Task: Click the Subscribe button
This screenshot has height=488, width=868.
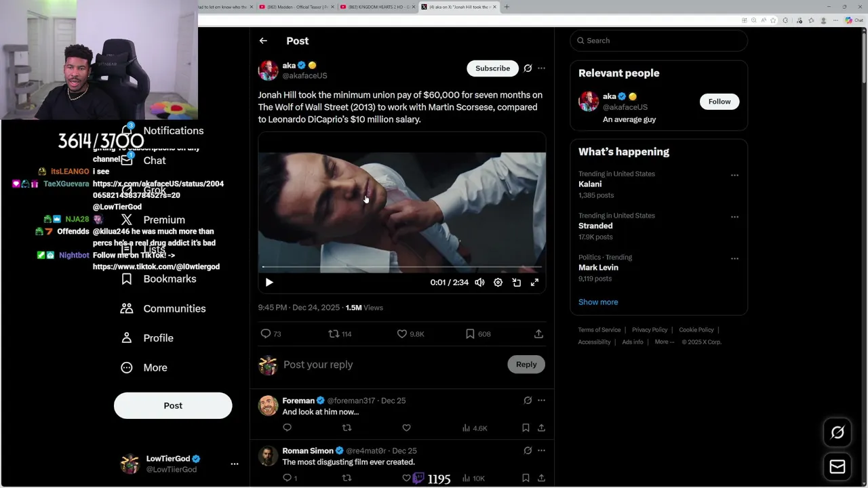Action: coord(492,68)
